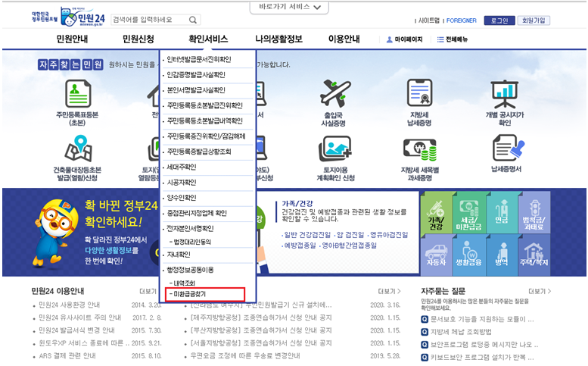Select 주민등록증진위확인/잠김해제 menu entry
The height and width of the screenshot is (366, 588).
pos(206,136)
